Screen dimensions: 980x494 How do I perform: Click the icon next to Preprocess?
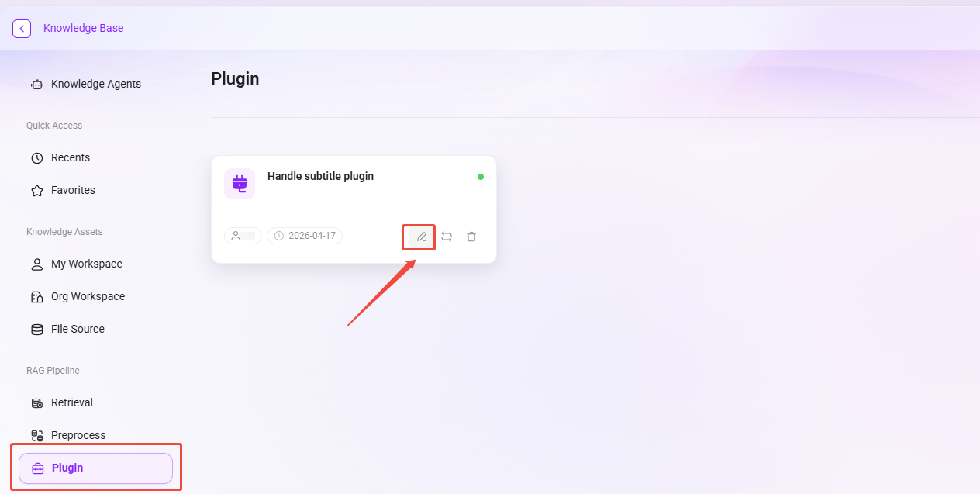coord(36,436)
